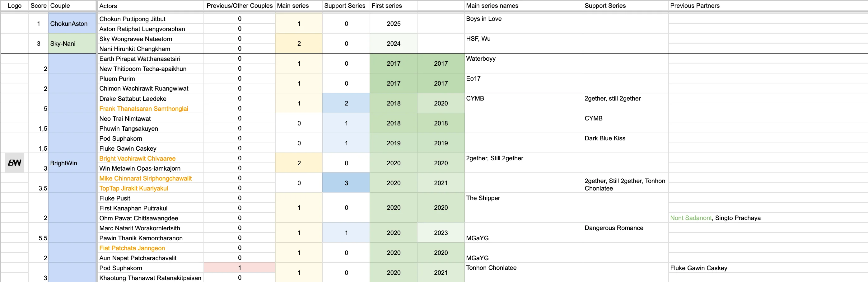
Task: Select the ChokunAston couple cell
Action: tap(72, 24)
